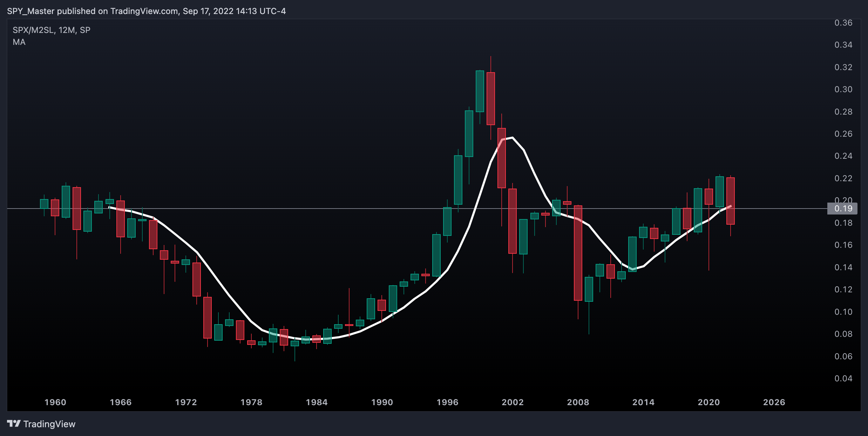
Task: Click the 2014 time axis label
Action: 644,402
